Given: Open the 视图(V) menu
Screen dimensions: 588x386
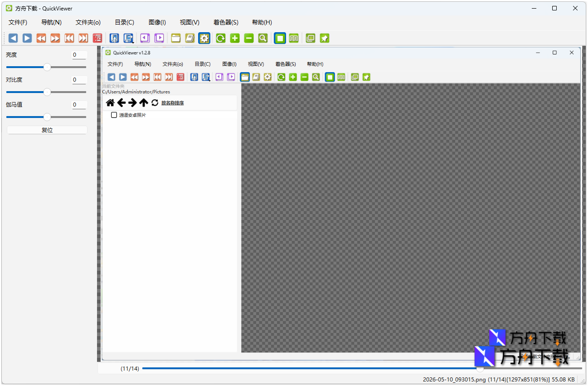Looking at the screenshot, I should click(190, 22).
